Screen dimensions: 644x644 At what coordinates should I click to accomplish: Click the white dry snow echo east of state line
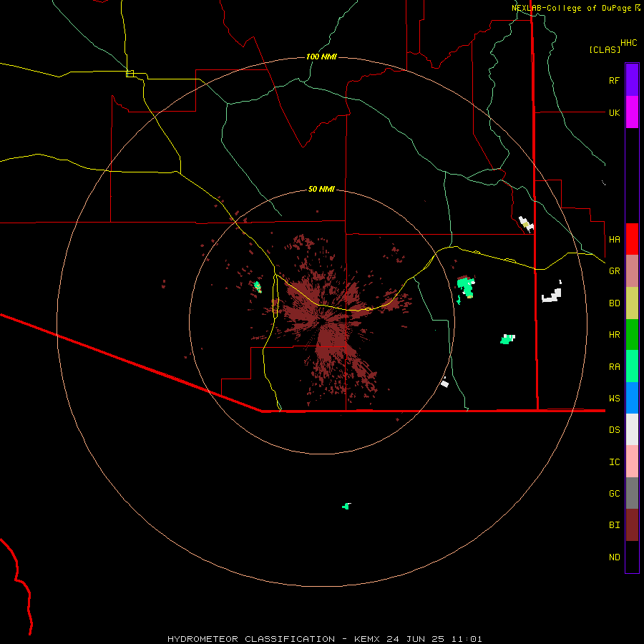(x=552, y=296)
